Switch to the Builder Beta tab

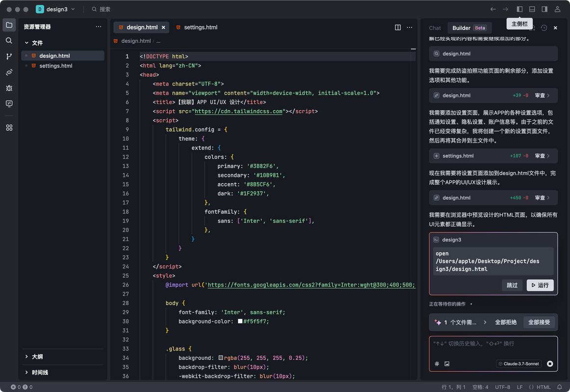pos(469,28)
